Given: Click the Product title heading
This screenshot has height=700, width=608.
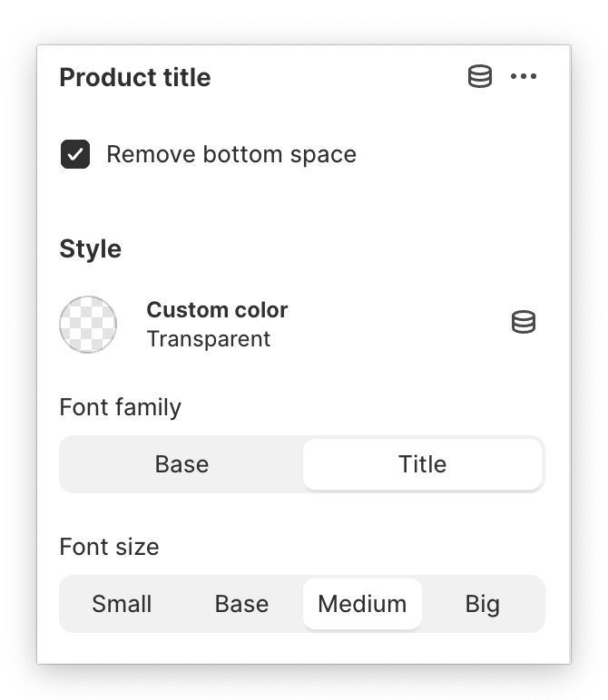Looking at the screenshot, I should point(135,78).
